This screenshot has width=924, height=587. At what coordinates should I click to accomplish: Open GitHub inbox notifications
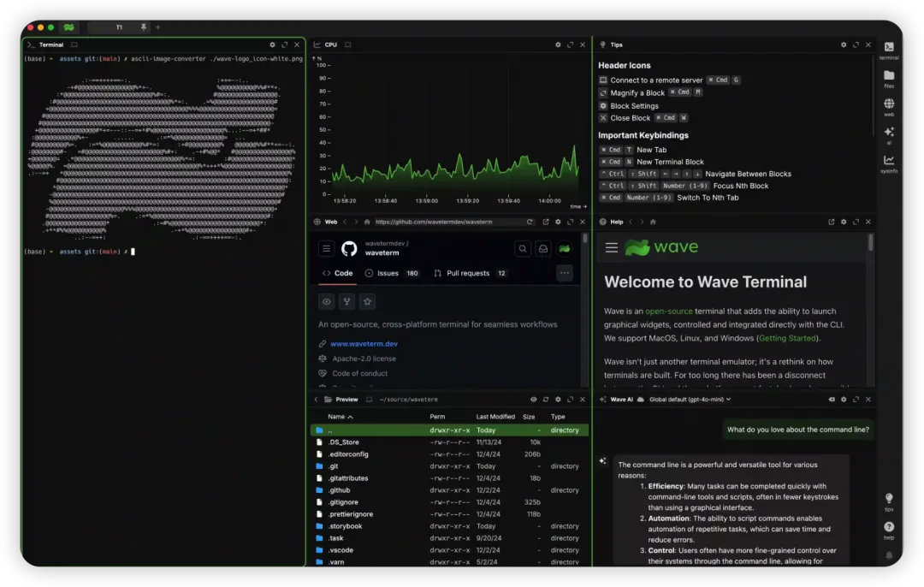pyautogui.click(x=543, y=249)
